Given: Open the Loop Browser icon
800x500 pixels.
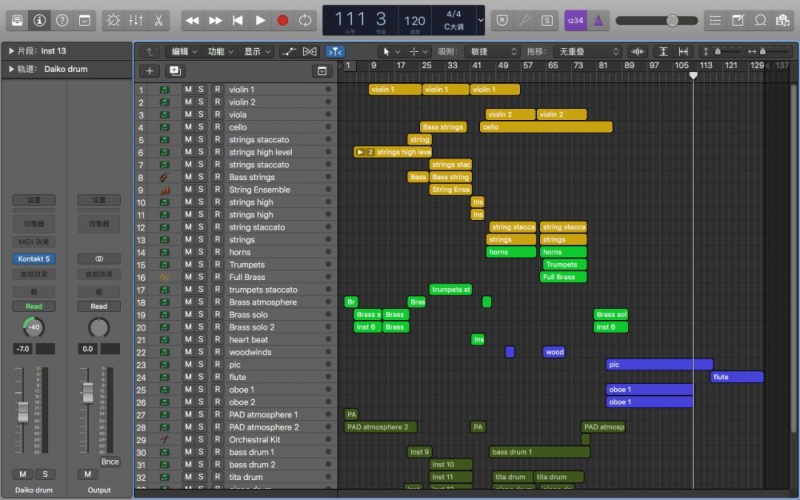Looking at the screenshot, I should click(760, 20).
